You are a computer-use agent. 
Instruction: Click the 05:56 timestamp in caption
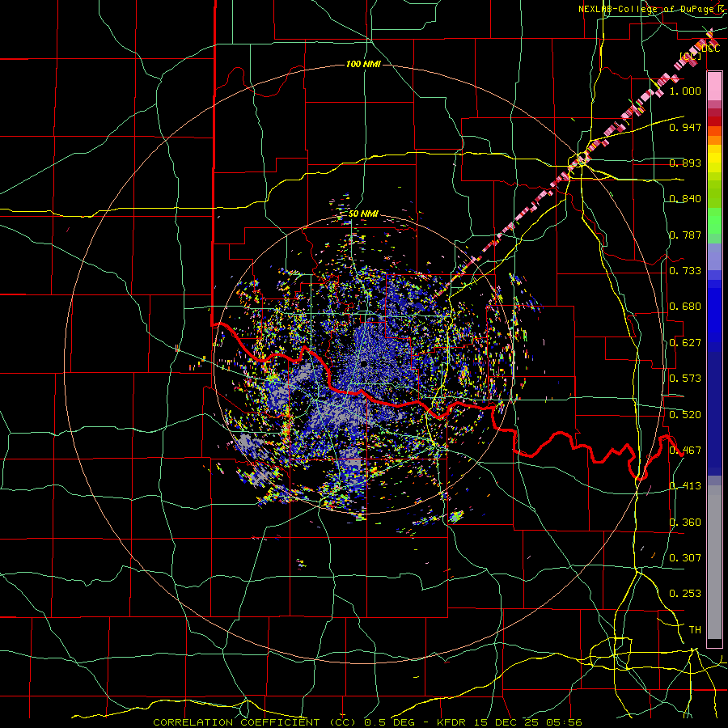pos(565,722)
